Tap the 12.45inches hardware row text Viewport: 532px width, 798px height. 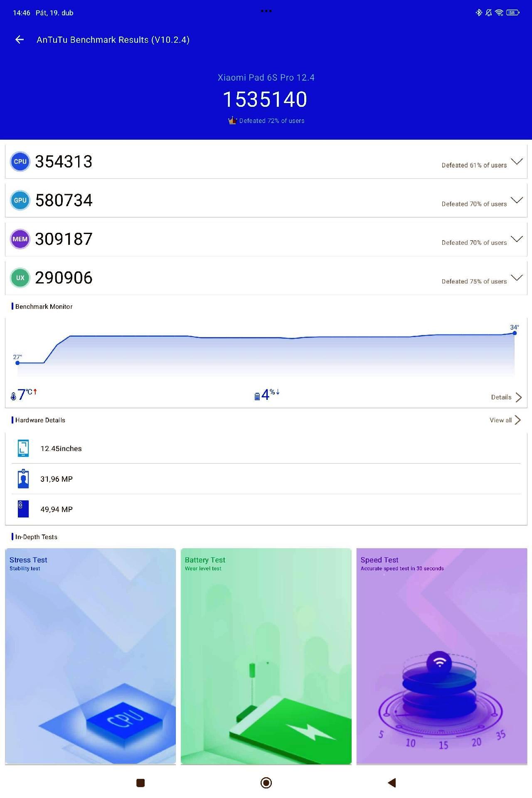[61, 448]
